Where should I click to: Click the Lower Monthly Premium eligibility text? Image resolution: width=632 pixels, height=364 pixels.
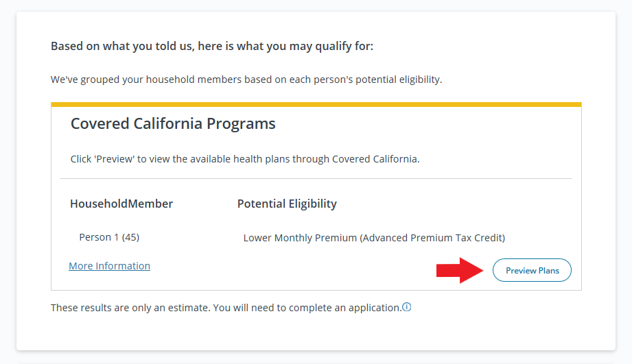pos(374,238)
